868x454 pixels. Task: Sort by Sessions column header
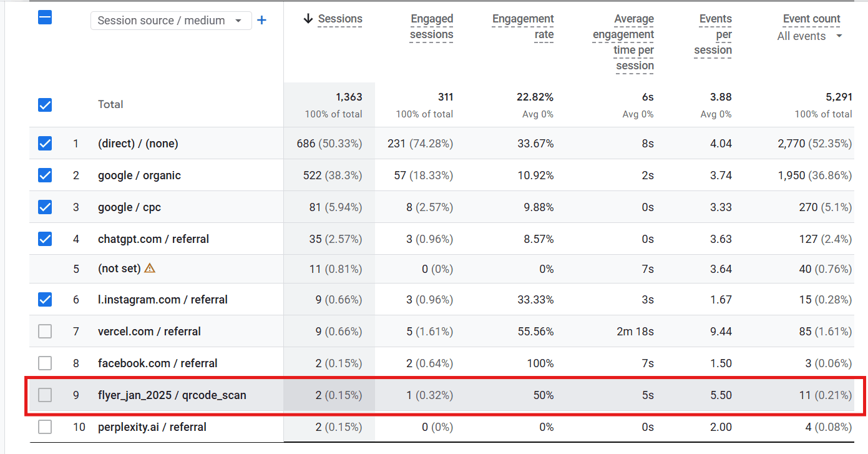coord(340,19)
